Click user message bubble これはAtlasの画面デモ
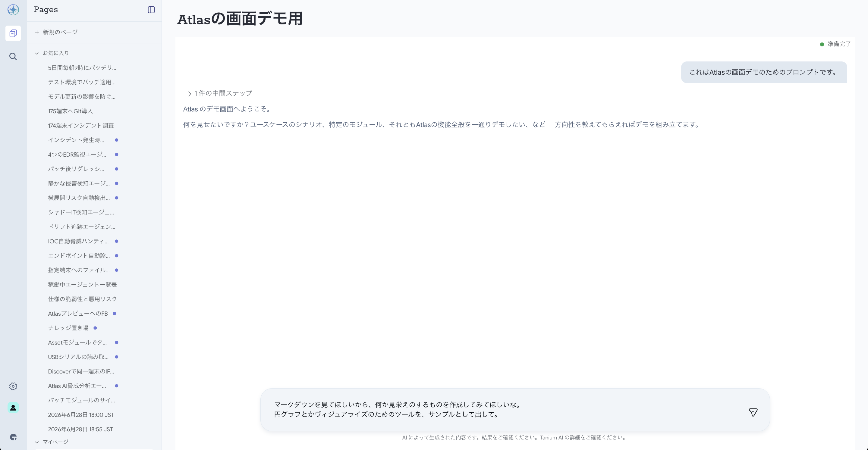The image size is (868, 450). click(x=764, y=72)
